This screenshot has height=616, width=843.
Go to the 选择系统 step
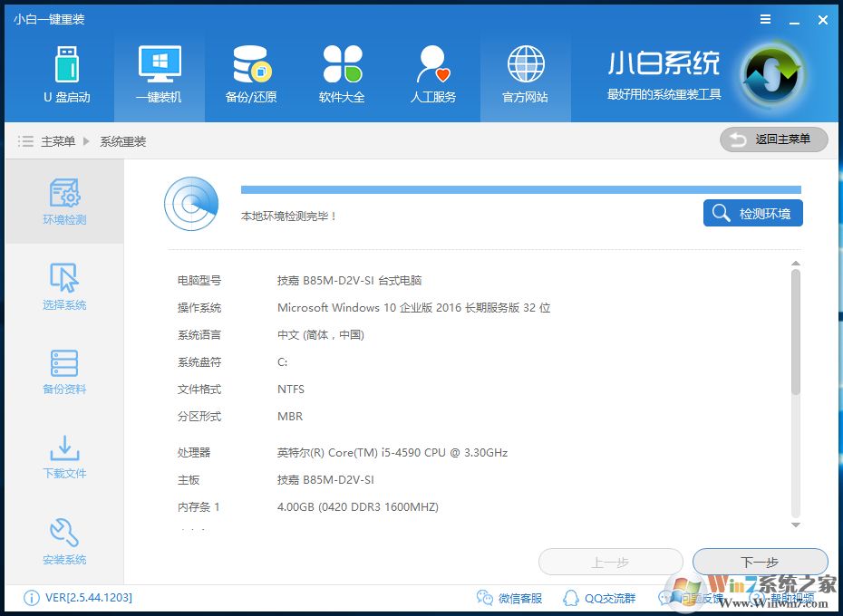click(x=63, y=288)
